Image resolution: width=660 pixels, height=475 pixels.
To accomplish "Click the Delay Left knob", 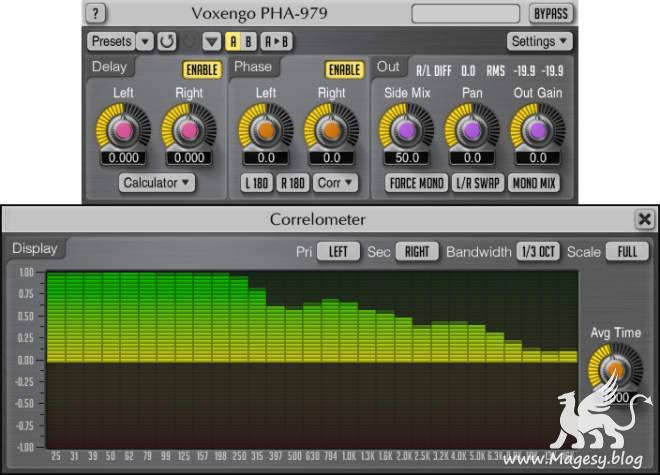I will tap(123, 130).
